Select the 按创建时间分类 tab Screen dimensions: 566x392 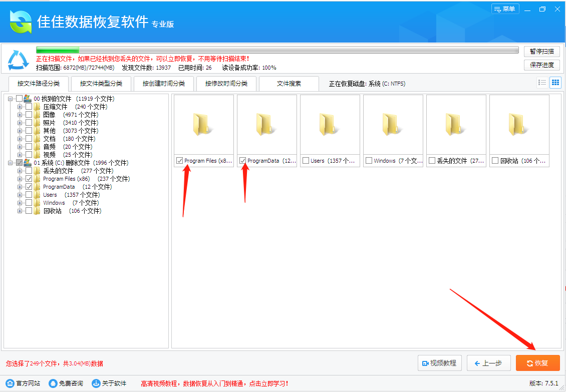(x=164, y=84)
